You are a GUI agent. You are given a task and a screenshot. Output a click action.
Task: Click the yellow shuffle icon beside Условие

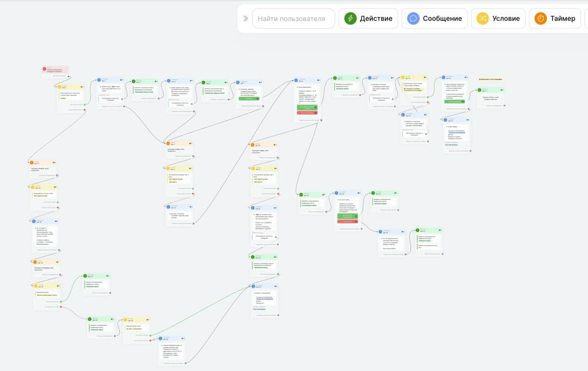tap(482, 19)
